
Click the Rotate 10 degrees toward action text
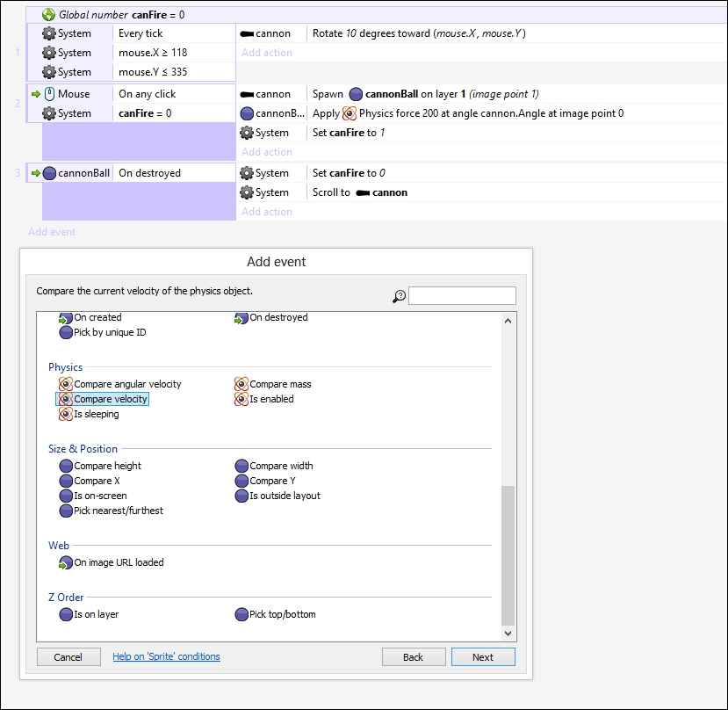419,33
